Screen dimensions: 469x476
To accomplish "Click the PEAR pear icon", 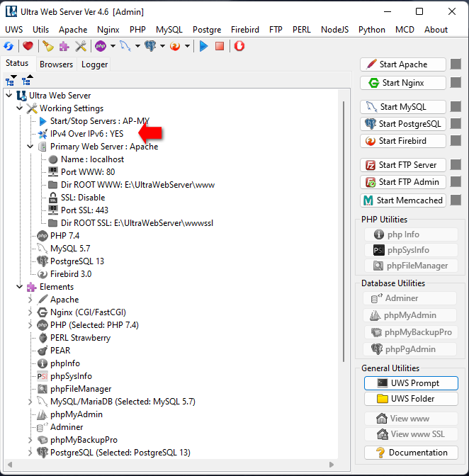I will tap(43, 351).
